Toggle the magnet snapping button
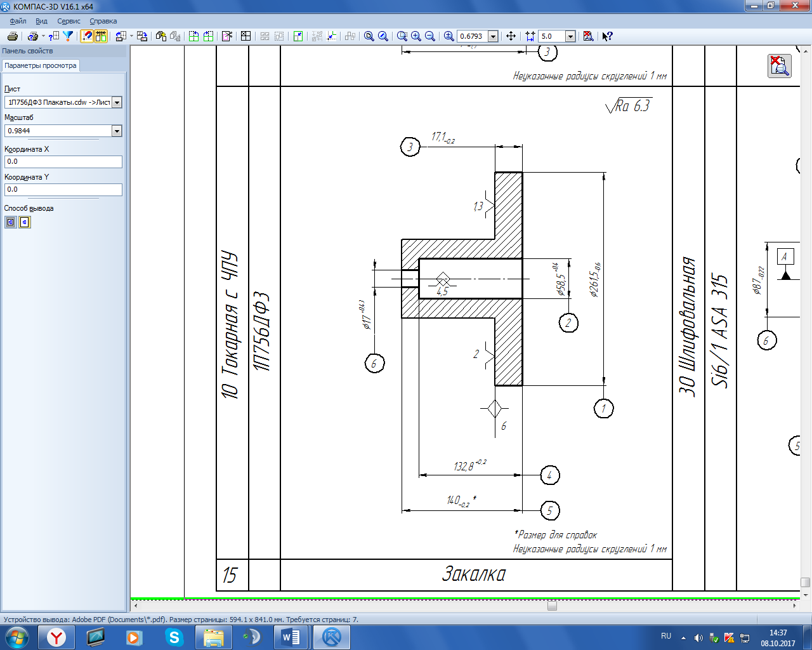 pos(87,36)
